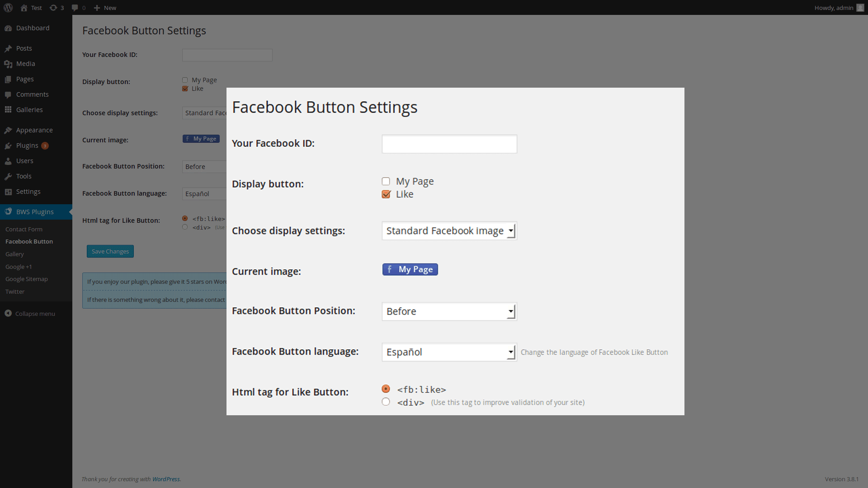Click the Collapse menu arrow icon

pos(8,313)
